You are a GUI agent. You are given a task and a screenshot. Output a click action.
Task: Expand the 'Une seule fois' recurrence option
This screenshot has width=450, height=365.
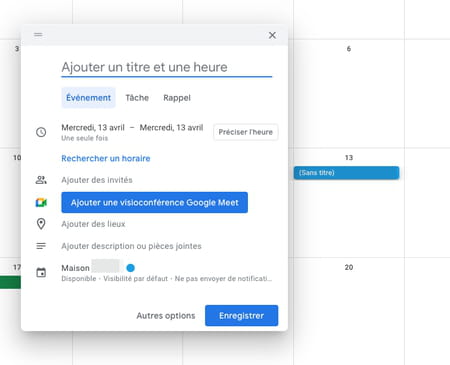pyautogui.click(x=85, y=138)
